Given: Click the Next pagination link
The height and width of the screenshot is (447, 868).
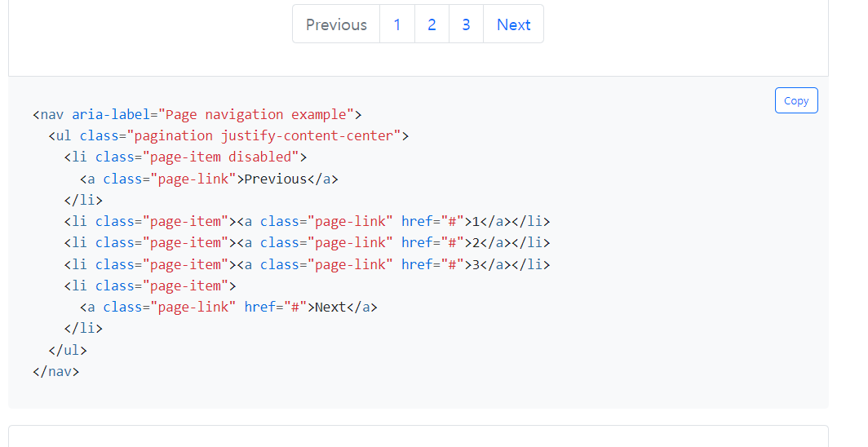Looking at the screenshot, I should click(x=513, y=24).
